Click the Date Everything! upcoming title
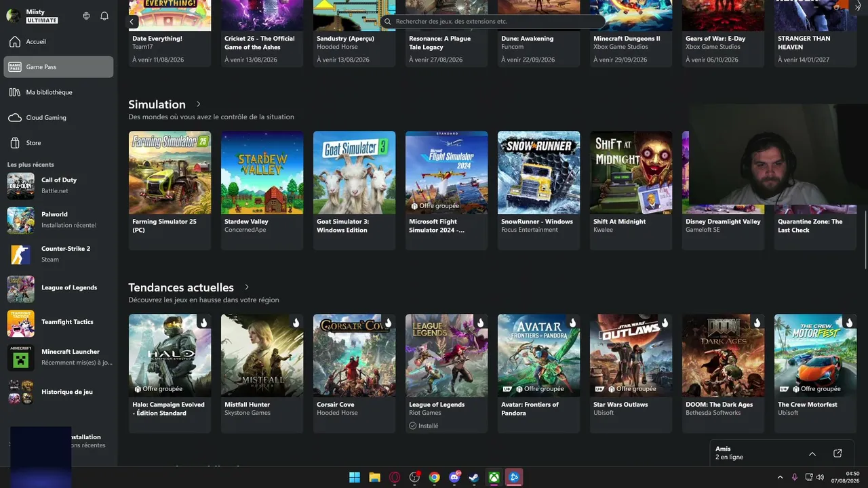The height and width of the screenshot is (488, 868). (x=157, y=39)
